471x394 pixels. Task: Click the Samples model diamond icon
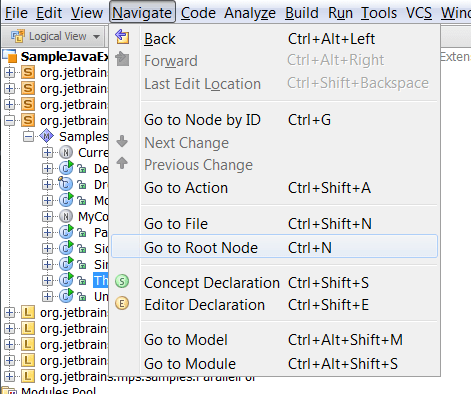47,136
